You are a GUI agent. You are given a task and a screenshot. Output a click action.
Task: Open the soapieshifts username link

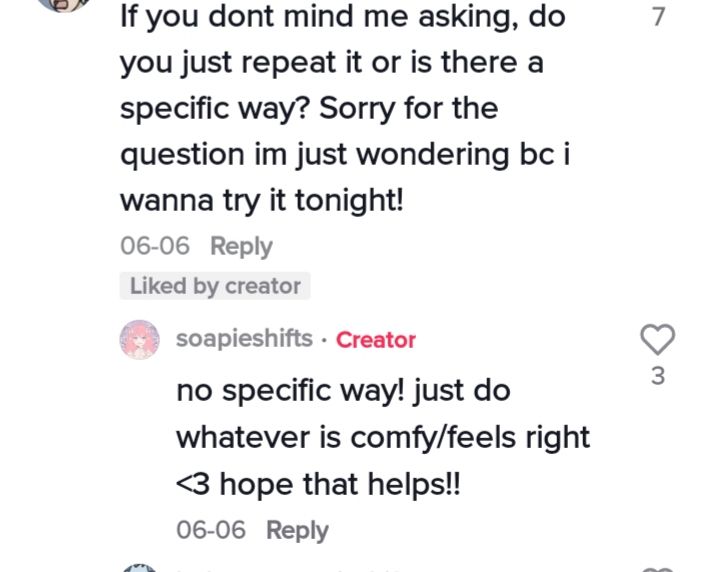[x=244, y=339]
